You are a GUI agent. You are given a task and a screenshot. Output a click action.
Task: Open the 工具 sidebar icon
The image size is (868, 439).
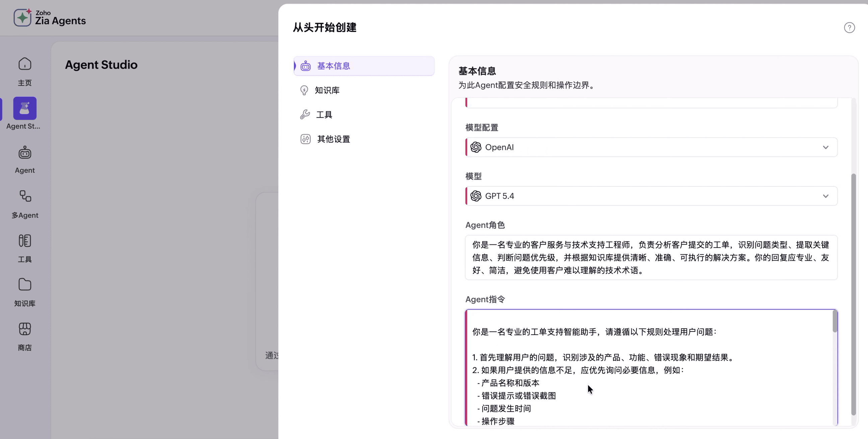(x=24, y=241)
